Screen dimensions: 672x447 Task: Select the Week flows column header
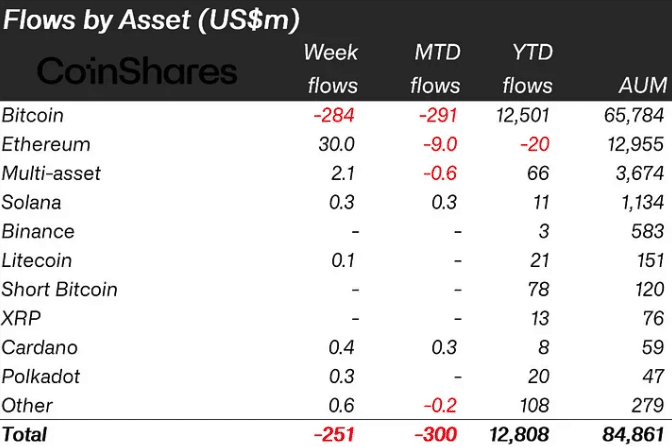click(330, 68)
